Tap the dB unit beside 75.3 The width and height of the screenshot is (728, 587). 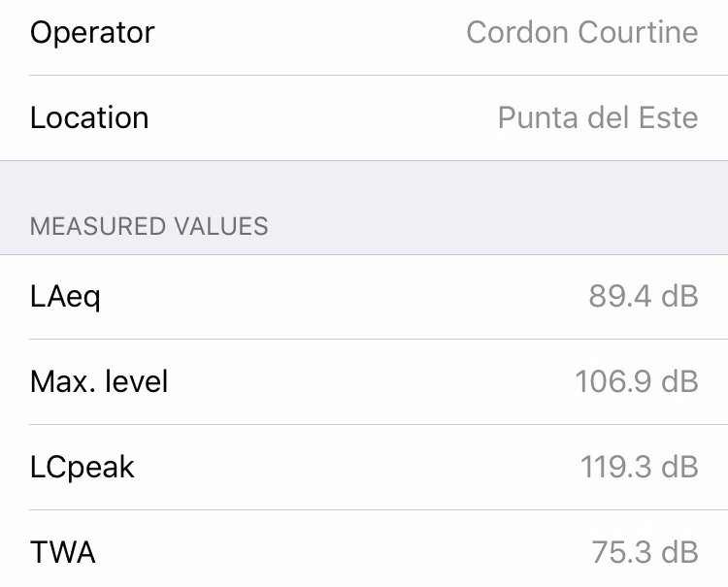(x=679, y=552)
